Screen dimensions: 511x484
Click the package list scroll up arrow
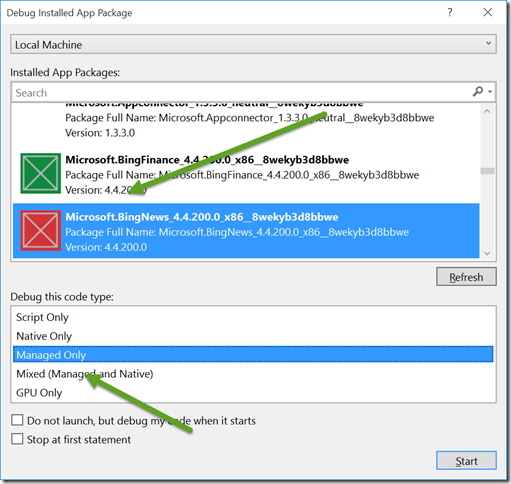click(x=487, y=111)
